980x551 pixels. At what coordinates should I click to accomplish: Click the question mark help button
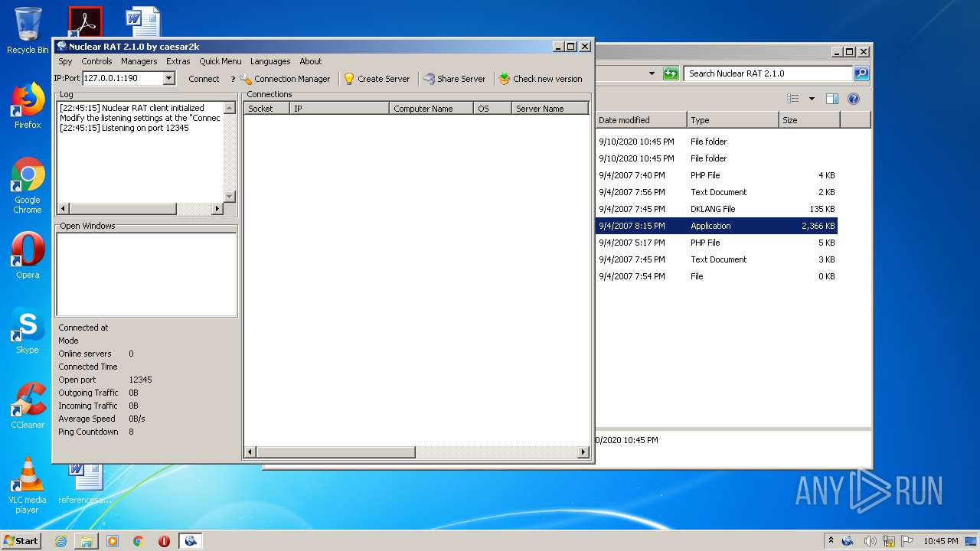point(233,79)
